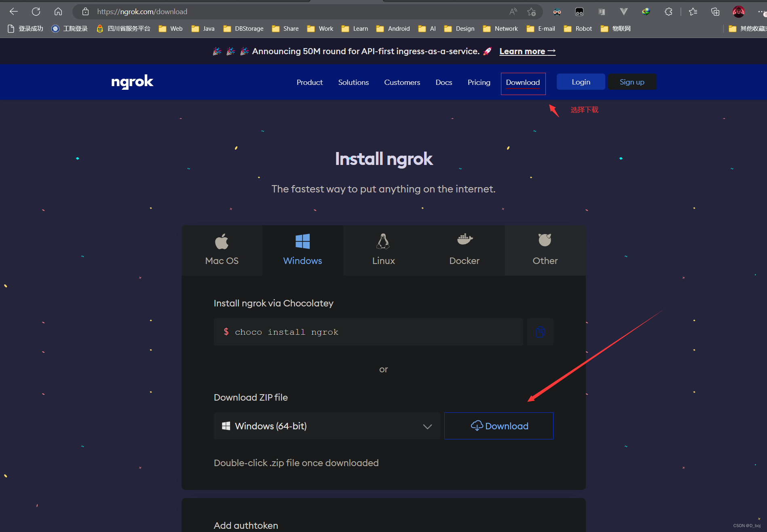Open the Solutions nav menu

353,82
